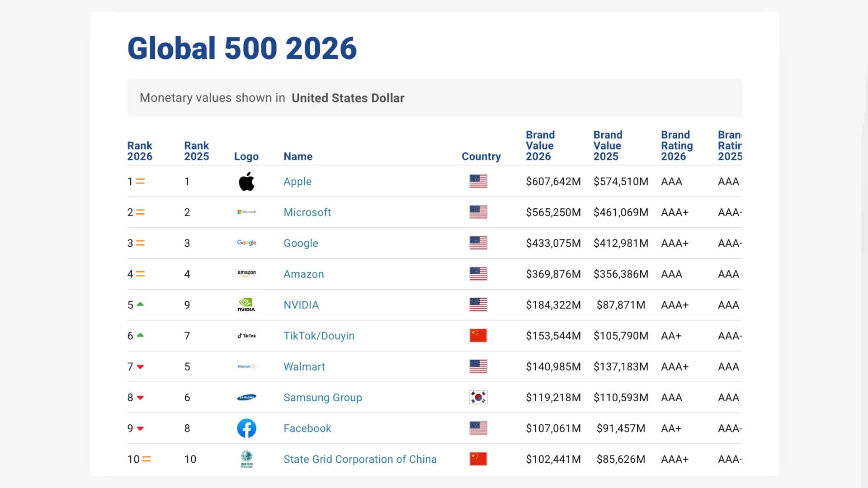Viewport: 868px width, 488px height.
Task: Click the orange equals indicator beside rank 1
Action: [141, 181]
